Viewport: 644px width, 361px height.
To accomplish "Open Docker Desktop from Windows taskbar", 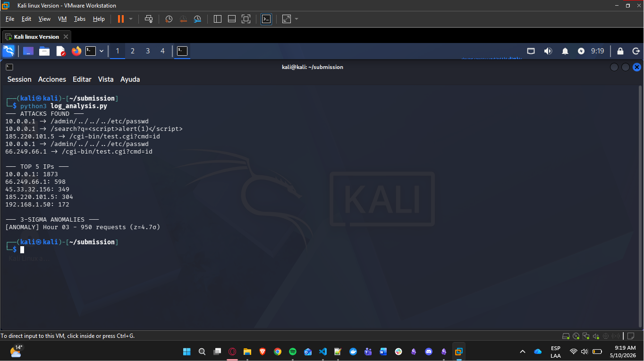I will (x=353, y=352).
